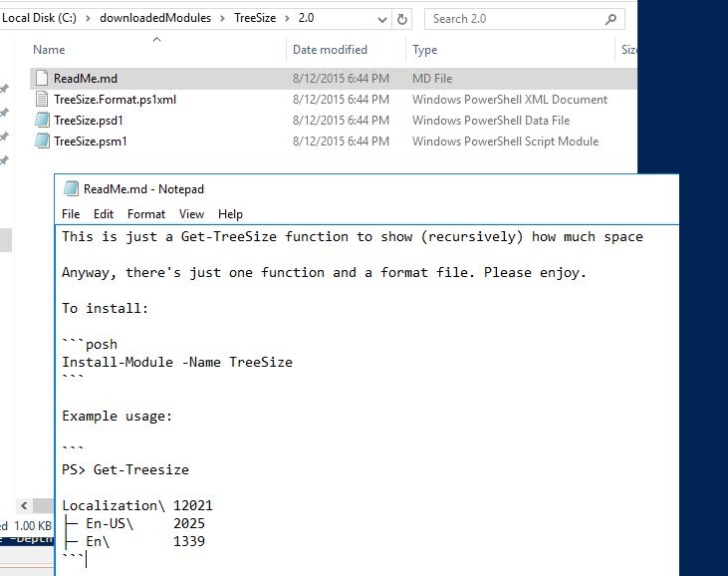728x576 pixels.
Task: Click the left scroll arrow in Explorer
Action: click(24, 505)
